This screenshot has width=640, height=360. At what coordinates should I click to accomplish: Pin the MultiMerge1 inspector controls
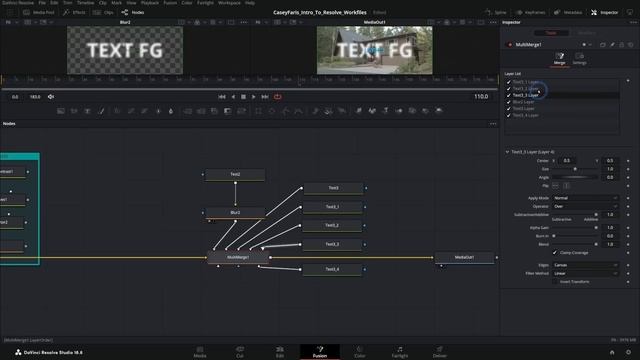pyautogui.click(x=612, y=44)
